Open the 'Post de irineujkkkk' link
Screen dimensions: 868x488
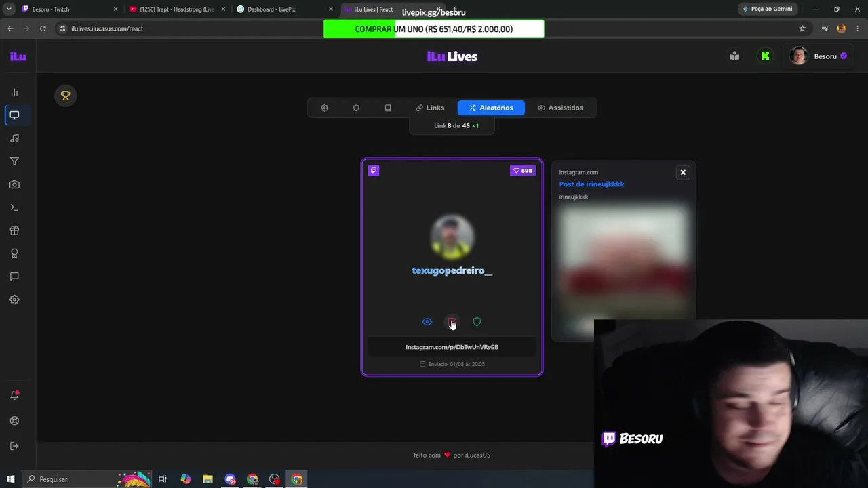pos(591,184)
